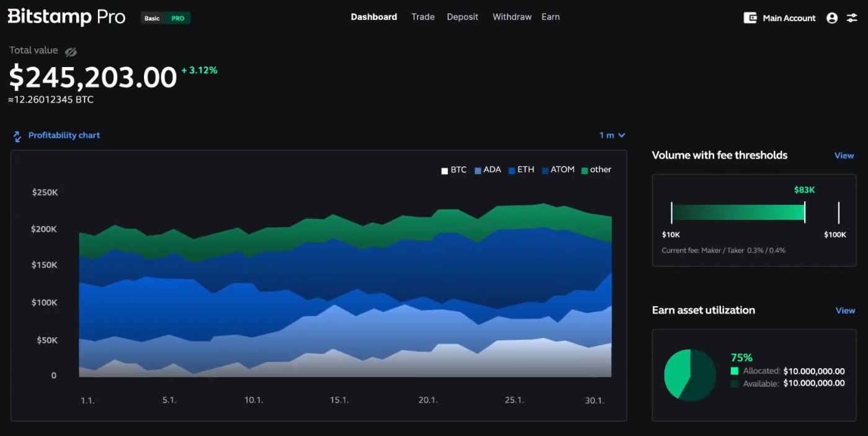Open the Withdraw tab
This screenshot has width=868, height=436.
[x=512, y=17]
